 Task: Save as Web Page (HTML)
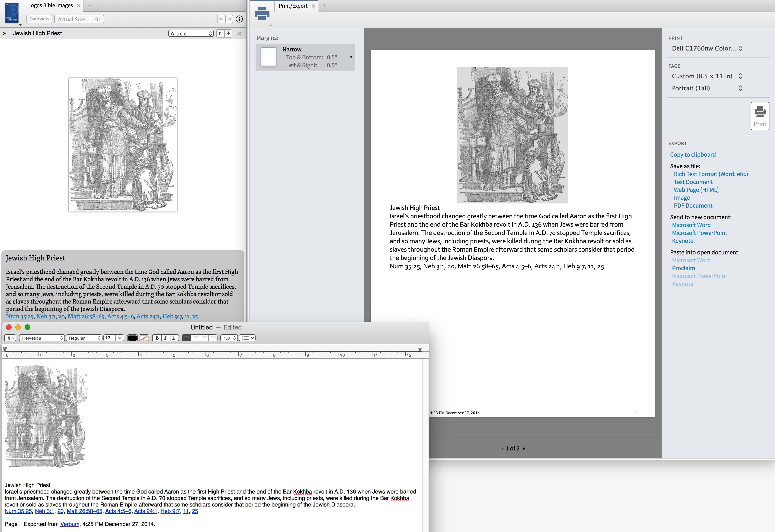tap(696, 190)
